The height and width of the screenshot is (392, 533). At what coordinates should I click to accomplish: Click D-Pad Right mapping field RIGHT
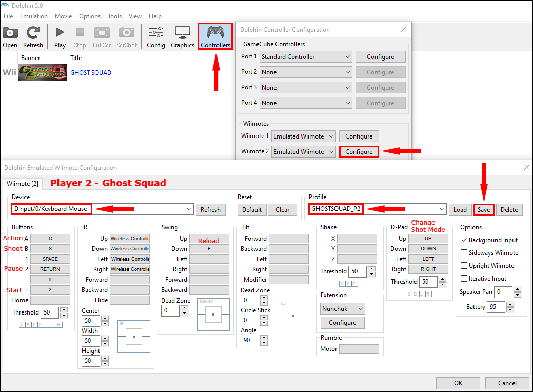point(428,269)
